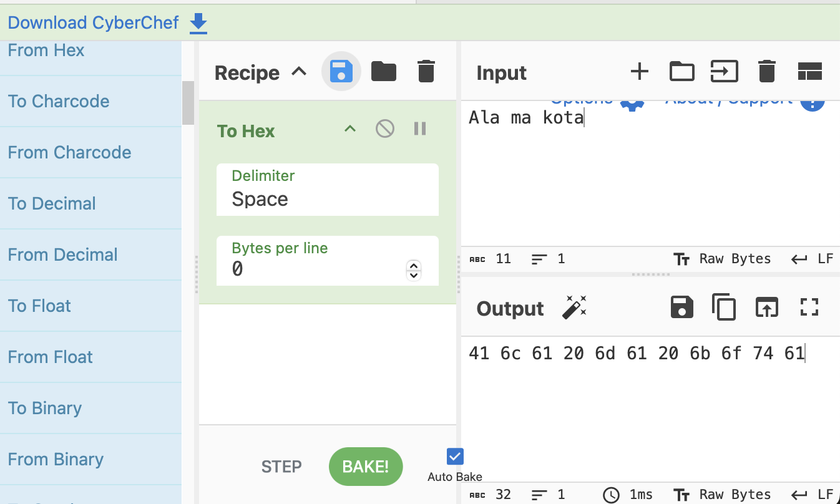
Task: Reset the pane layout
Action: (x=809, y=72)
